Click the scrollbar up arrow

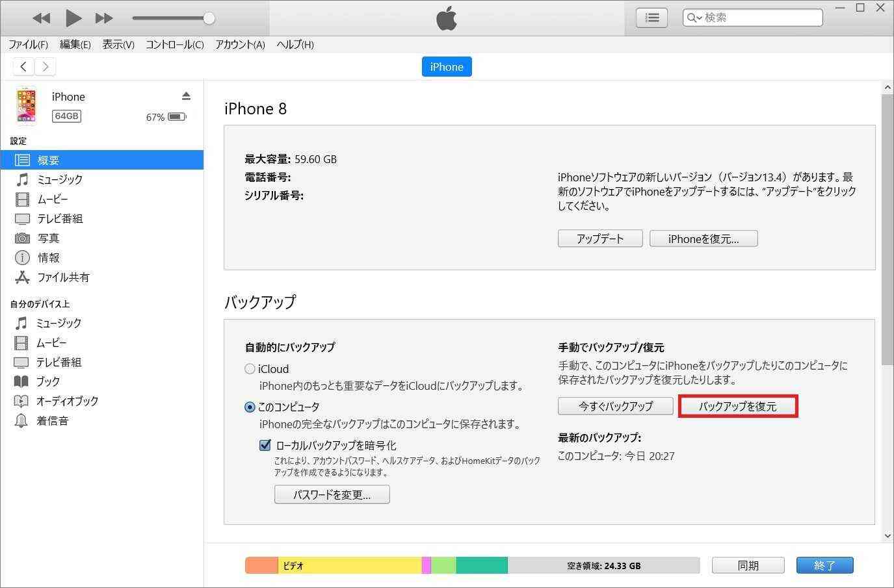pos(887,87)
